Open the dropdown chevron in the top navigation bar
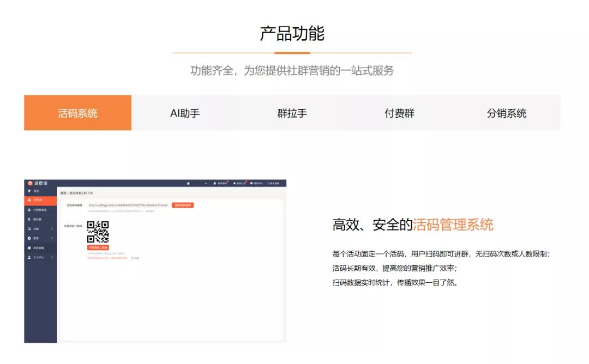 pyautogui.click(x=206, y=183)
